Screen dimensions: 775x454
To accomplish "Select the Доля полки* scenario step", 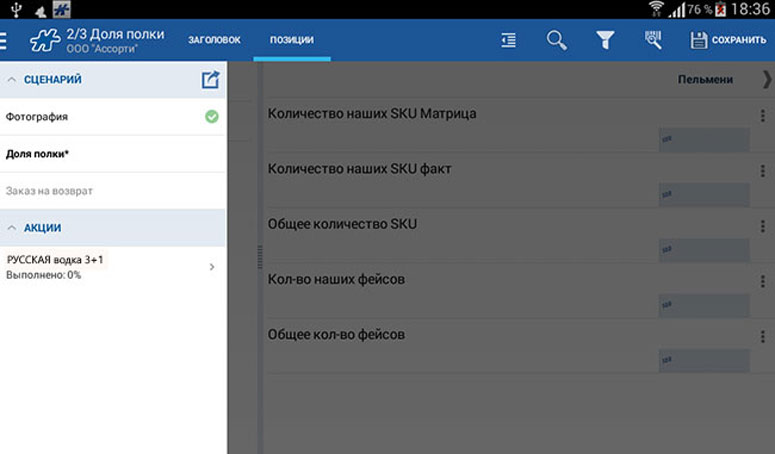I will [x=113, y=154].
